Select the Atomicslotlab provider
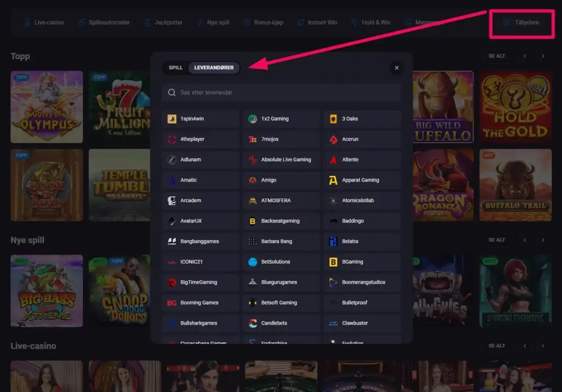This screenshot has height=392, width=562. [x=362, y=201]
